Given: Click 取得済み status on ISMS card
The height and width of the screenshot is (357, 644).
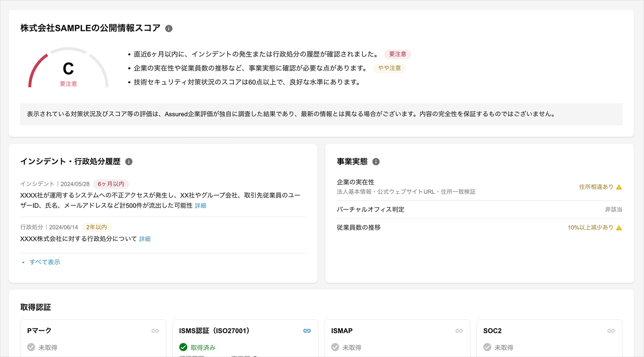Looking at the screenshot, I should [x=203, y=347].
